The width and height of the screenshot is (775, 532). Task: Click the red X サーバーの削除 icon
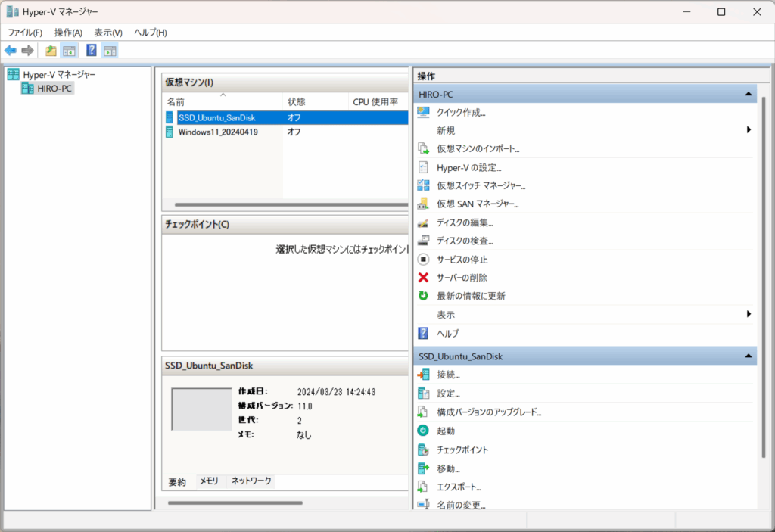(x=424, y=278)
